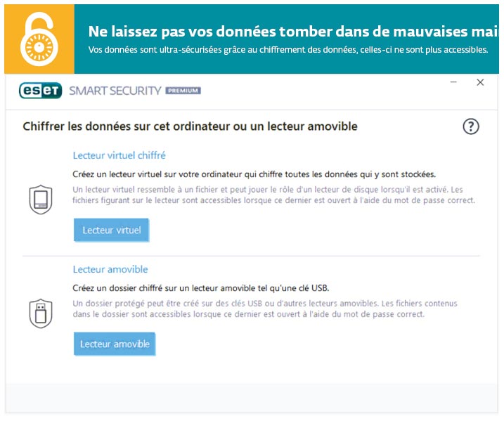Viewport: 504px width, 421px height.
Task: Minimize the ESET Smart Security window
Action: [453, 82]
